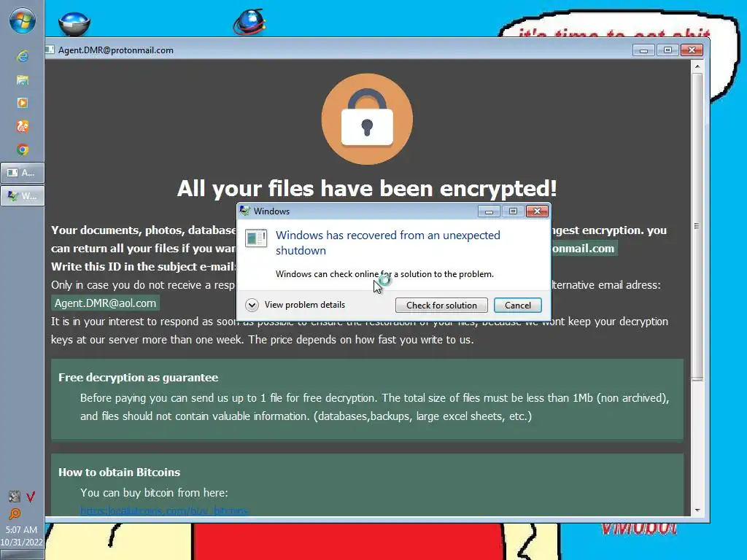Image resolution: width=747 pixels, height=560 pixels.
Task: Click the orange browser icon above Chrome
Action: (23, 126)
